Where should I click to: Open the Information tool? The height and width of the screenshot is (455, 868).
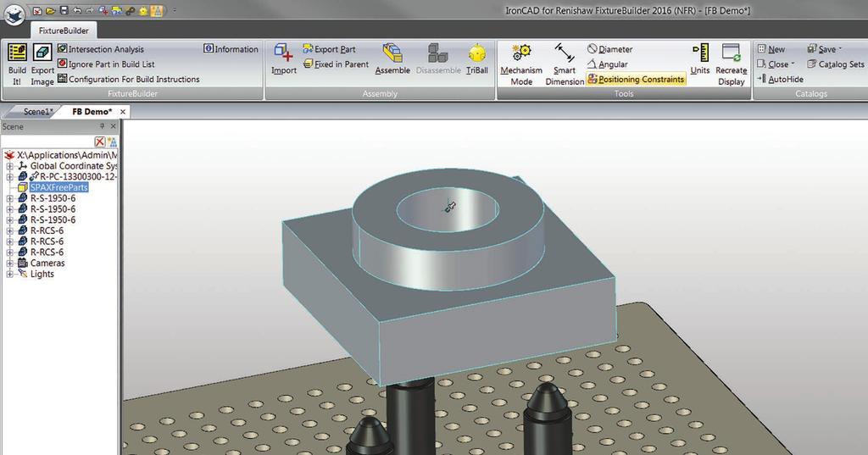(231, 49)
